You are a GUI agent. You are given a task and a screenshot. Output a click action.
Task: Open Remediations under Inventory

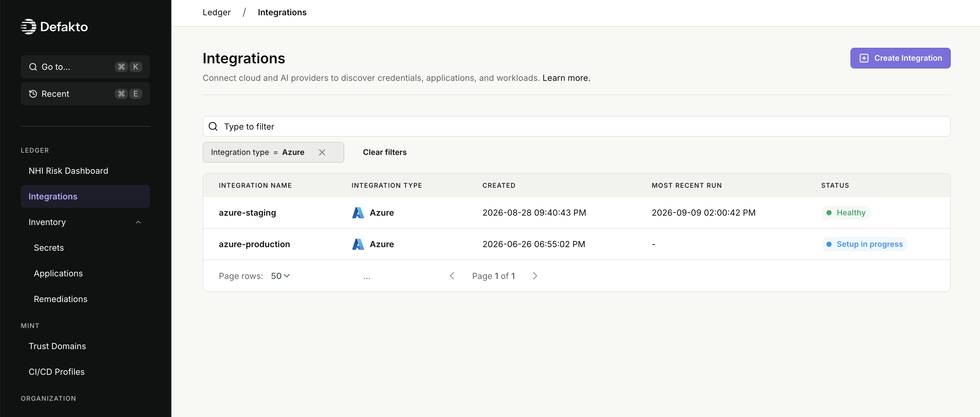point(60,299)
